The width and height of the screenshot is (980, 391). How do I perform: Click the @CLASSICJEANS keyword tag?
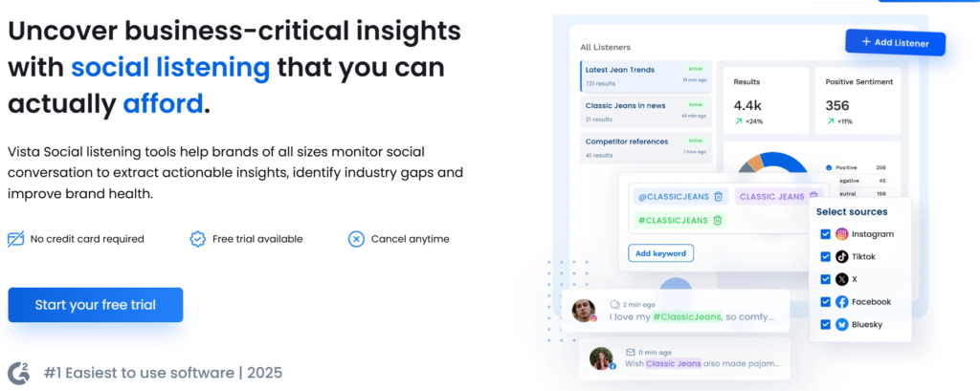680,197
